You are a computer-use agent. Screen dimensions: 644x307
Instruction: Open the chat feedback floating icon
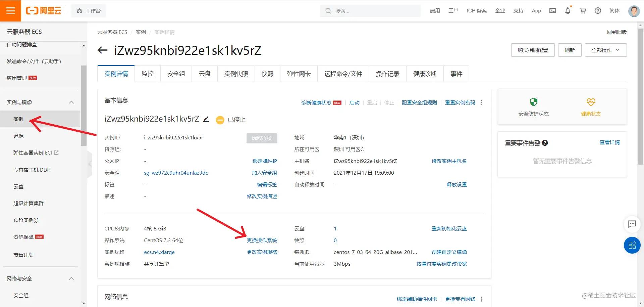click(x=632, y=224)
